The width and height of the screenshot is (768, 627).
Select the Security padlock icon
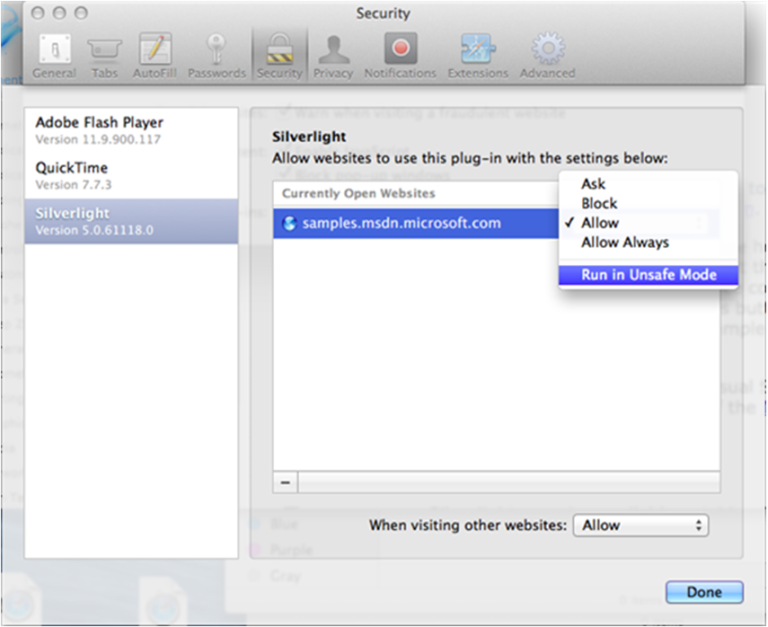[x=280, y=49]
